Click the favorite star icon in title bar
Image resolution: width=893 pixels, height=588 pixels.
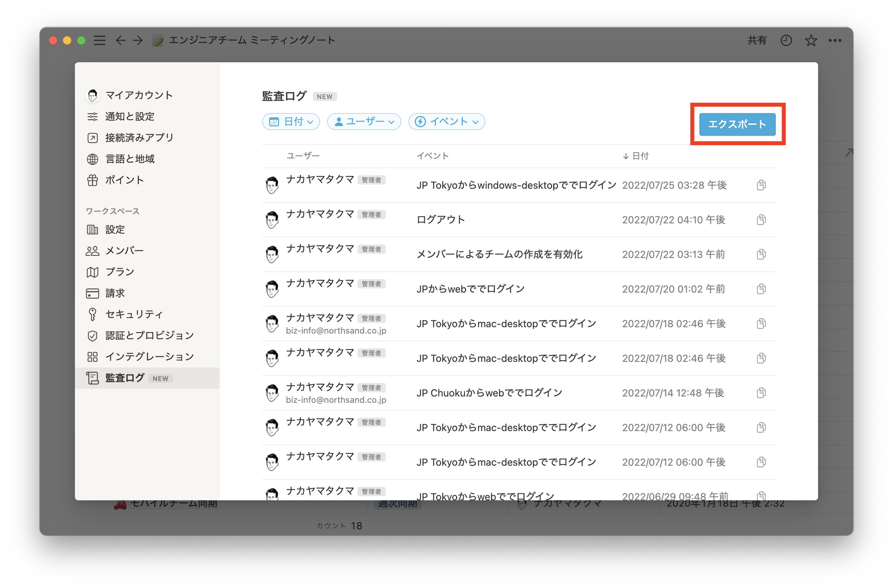point(811,40)
